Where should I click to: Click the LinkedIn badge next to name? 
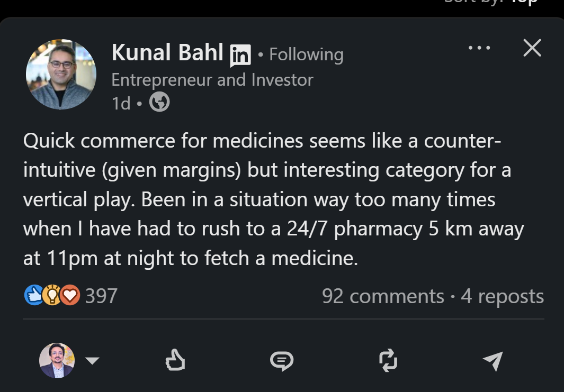(240, 55)
